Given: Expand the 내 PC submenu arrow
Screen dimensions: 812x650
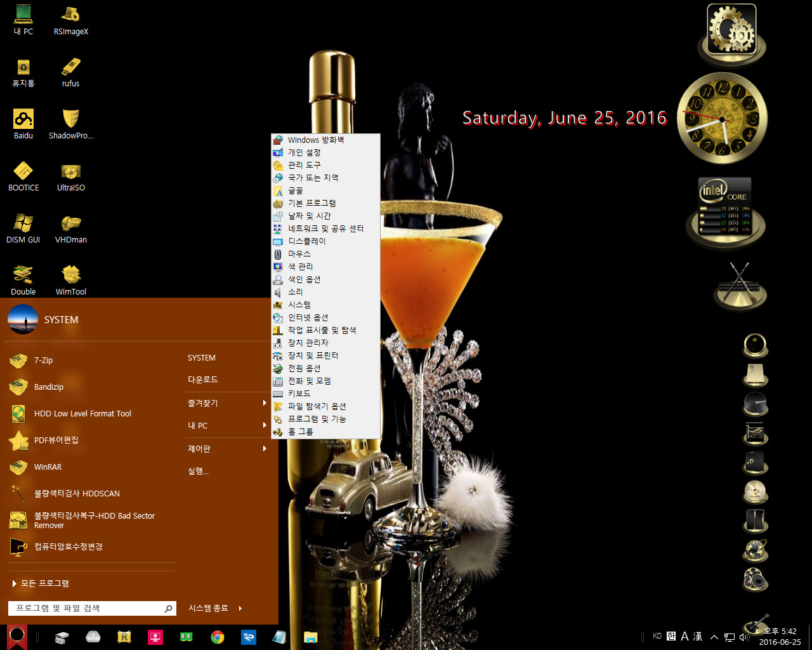Looking at the screenshot, I should (265, 425).
